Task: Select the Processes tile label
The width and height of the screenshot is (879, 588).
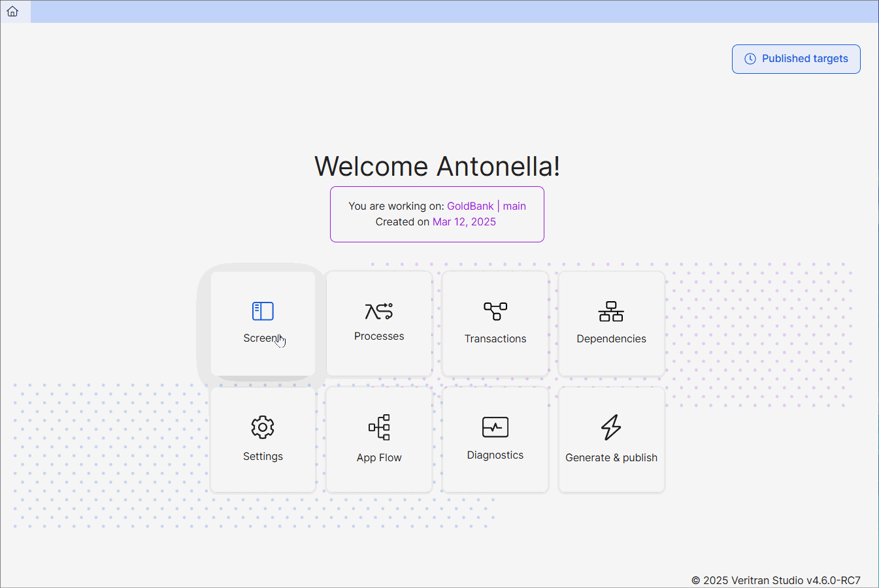Action: 379,336
